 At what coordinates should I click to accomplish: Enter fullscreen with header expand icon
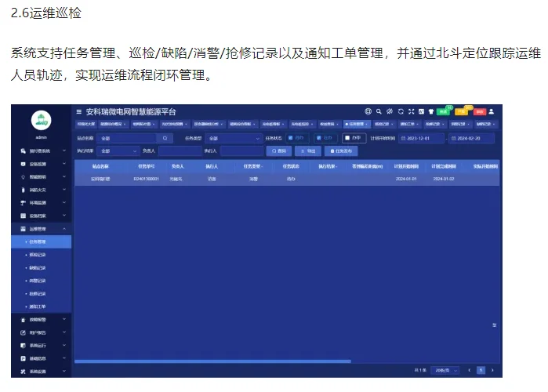pyautogui.click(x=412, y=111)
